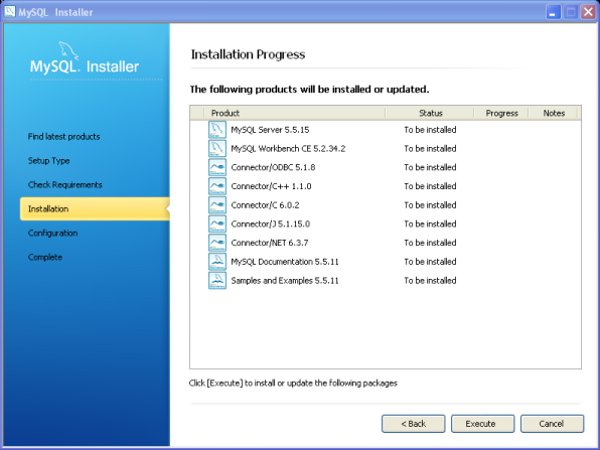Click the Samples and Examples 5.5.11 icon
Screen dimensions: 600x450
point(217,280)
